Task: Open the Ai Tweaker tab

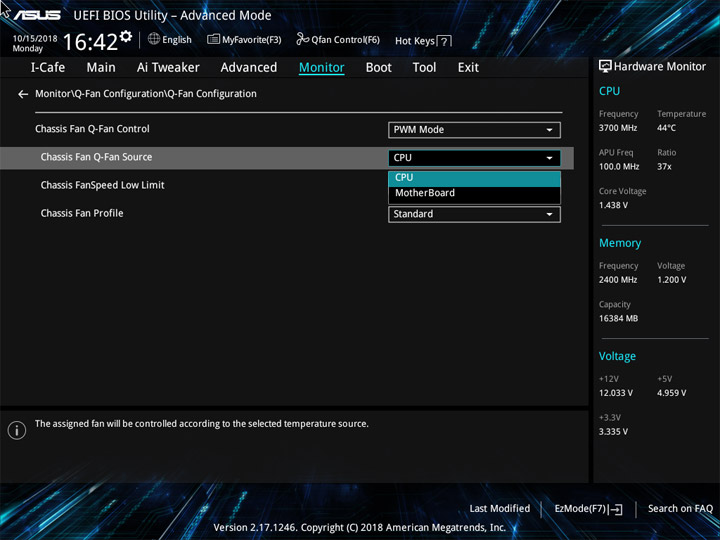Action: (168, 68)
